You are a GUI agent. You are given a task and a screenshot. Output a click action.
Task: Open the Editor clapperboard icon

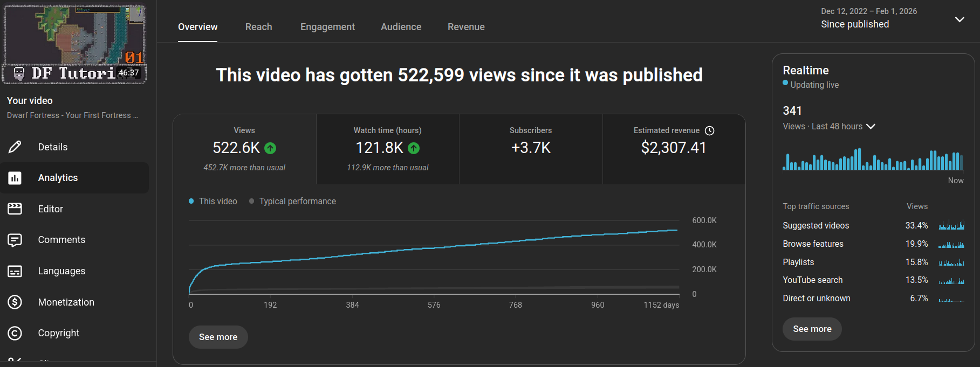click(x=15, y=209)
